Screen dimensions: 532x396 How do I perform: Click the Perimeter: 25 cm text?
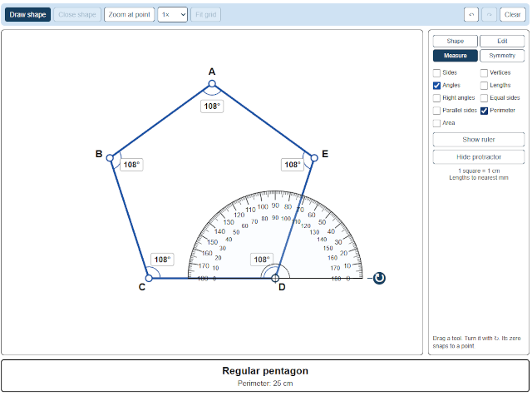click(x=265, y=384)
